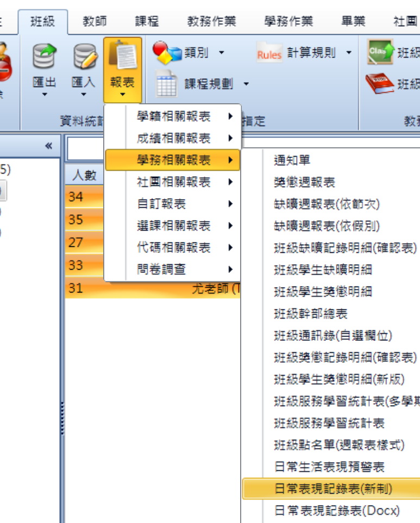
Task: Expand 成績相關報表 submenu arrow
Action: point(230,138)
